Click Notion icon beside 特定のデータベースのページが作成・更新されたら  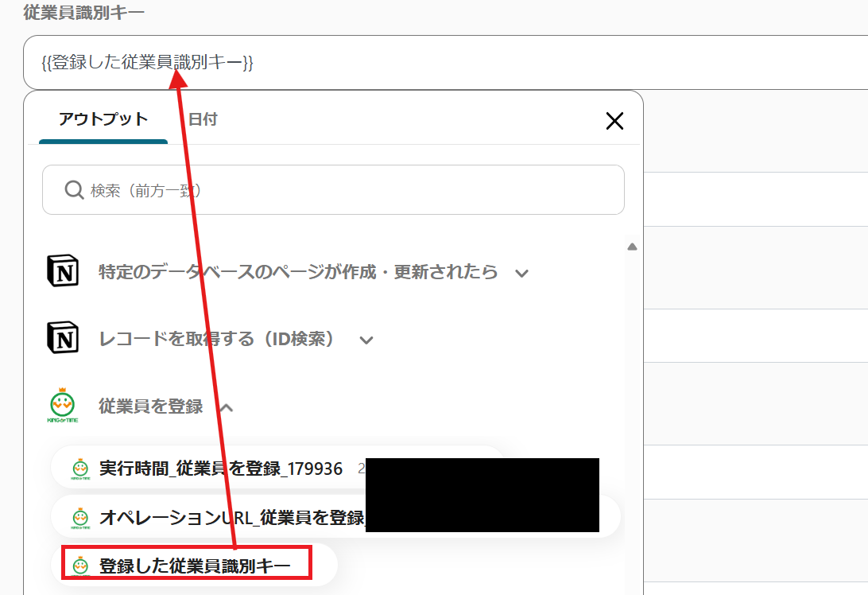coord(63,271)
